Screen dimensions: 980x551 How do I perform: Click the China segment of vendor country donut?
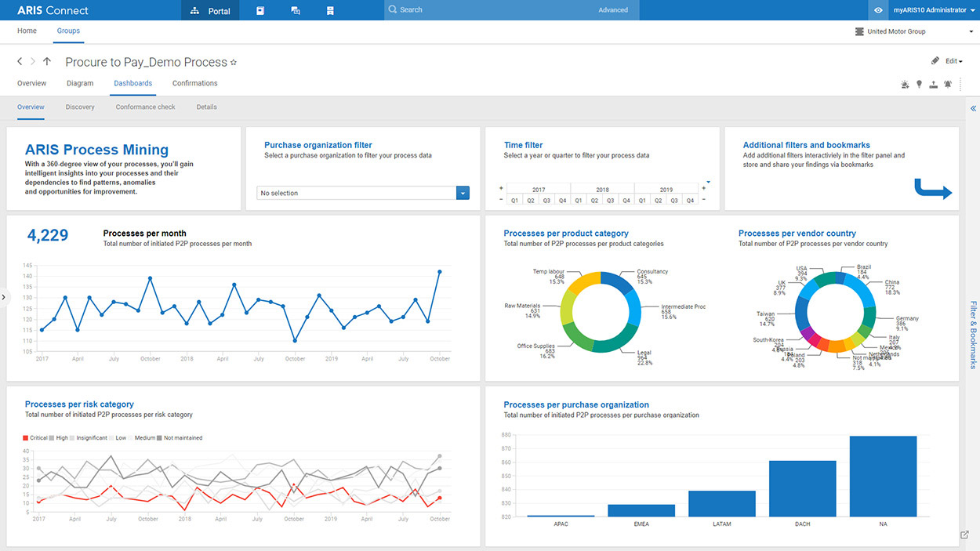862,289
